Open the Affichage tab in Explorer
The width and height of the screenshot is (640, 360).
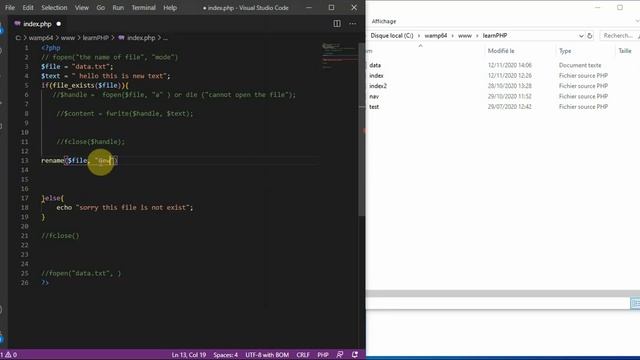(x=384, y=21)
